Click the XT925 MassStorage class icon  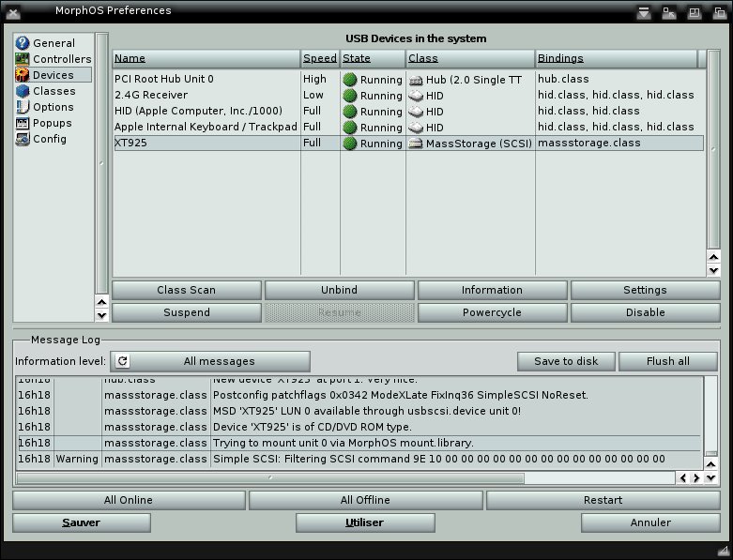(418, 144)
